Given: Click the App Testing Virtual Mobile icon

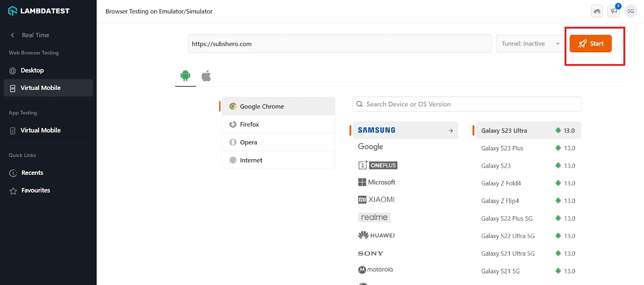Looking at the screenshot, I should click(12, 131).
